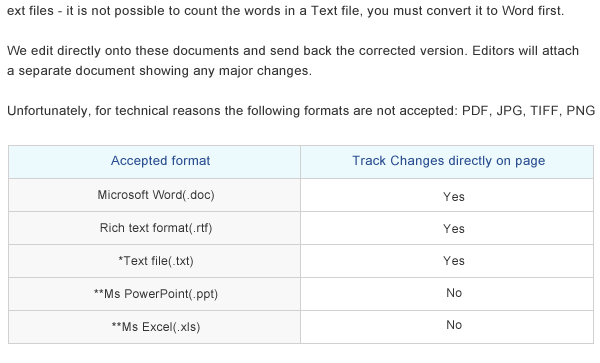
Task: Click the line about converting to Word first
Action: coord(285,11)
